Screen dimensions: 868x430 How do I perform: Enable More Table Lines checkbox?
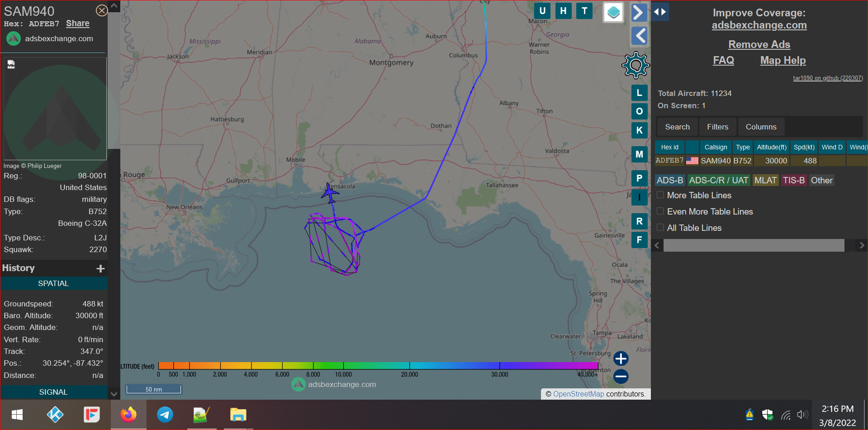tap(660, 195)
